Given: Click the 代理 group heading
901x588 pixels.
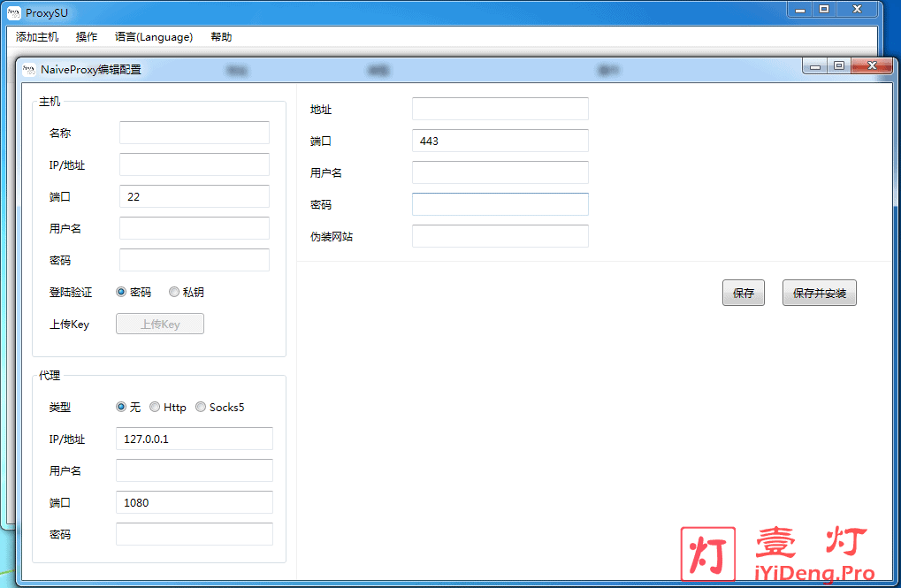Looking at the screenshot, I should [x=50, y=375].
